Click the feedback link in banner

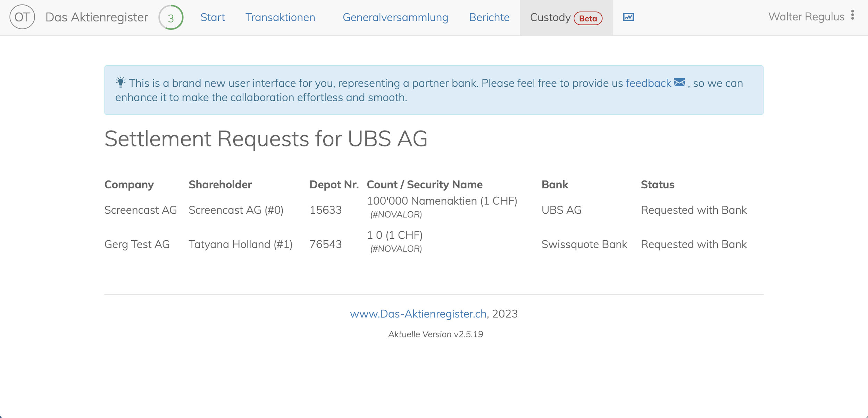pos(648,83)
